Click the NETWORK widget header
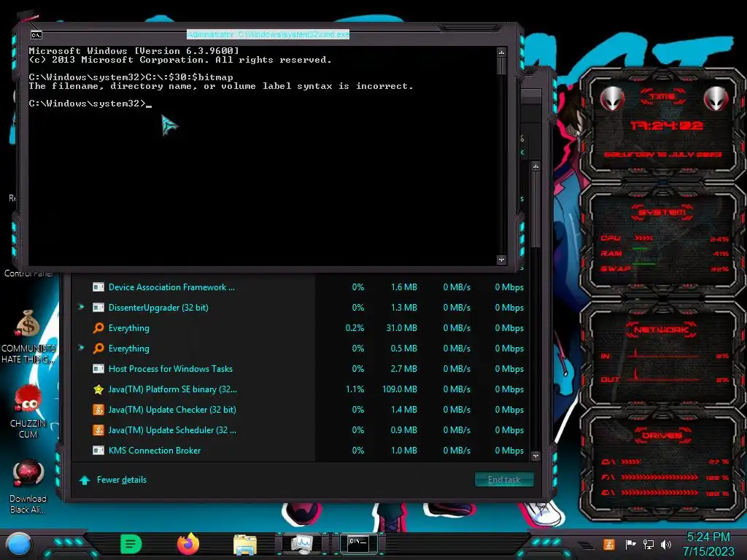The height and width of the screenshot is (560, 747). tap(661, 330)
